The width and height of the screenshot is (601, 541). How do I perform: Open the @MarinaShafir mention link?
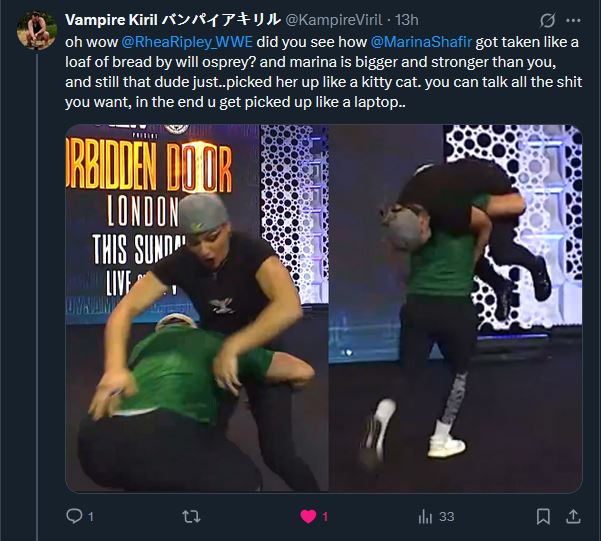[x=421, y=42]
